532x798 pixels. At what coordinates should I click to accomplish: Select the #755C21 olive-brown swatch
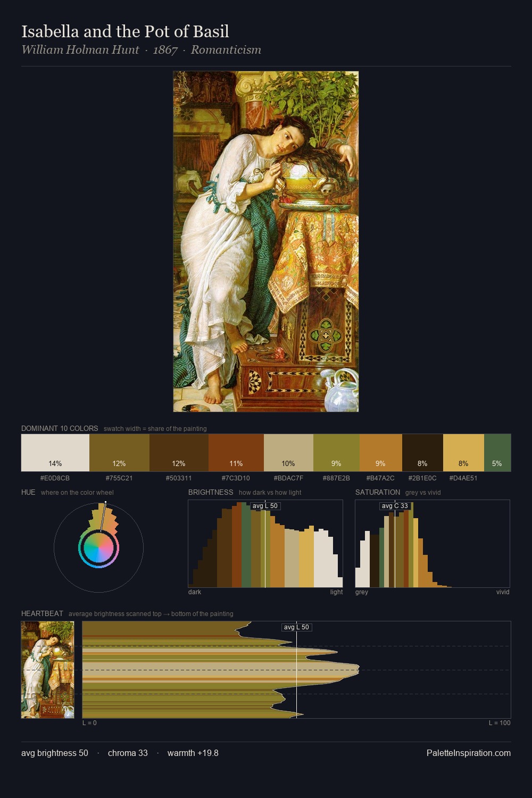(x=119, y=453)
